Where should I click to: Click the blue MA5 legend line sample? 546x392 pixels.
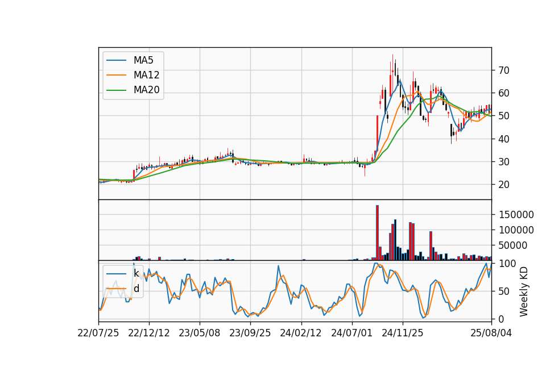click(x=116, y=60)
